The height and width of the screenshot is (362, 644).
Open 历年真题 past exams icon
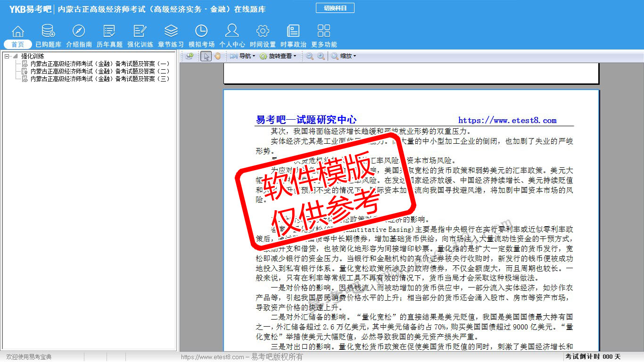[x=109, y=36]
